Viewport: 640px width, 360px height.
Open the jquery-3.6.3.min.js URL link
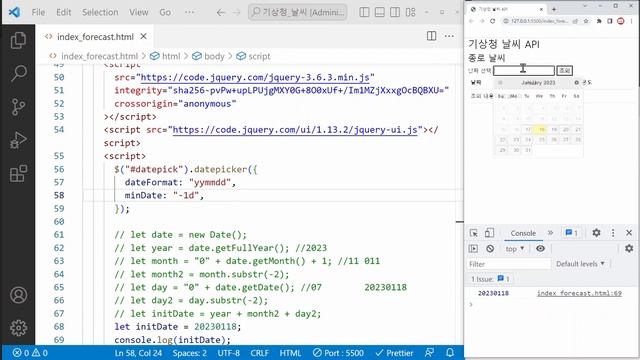point(255,78)
